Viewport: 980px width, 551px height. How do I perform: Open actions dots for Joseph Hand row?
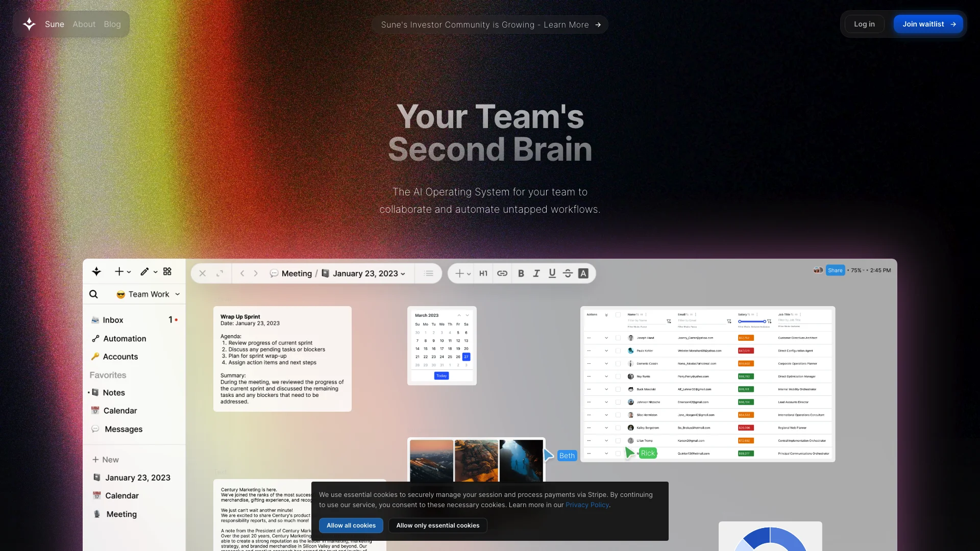pos(589,338)
